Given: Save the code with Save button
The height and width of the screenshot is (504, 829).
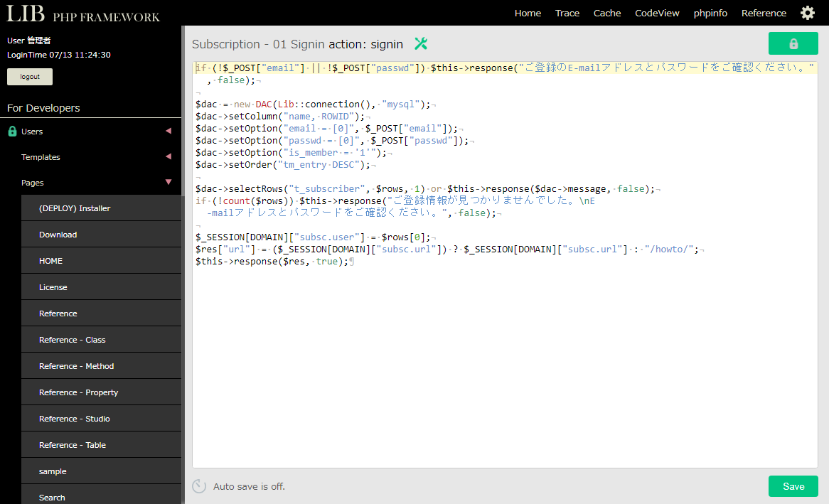Looking at the screenshot, I should [x=793, y=486].
